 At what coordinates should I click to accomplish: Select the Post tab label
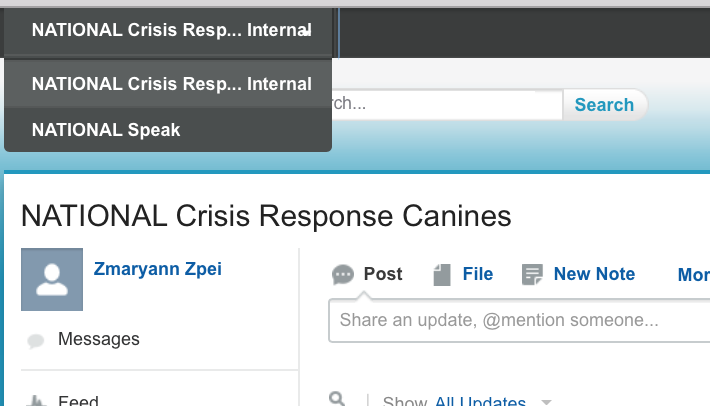pos(383,274)
